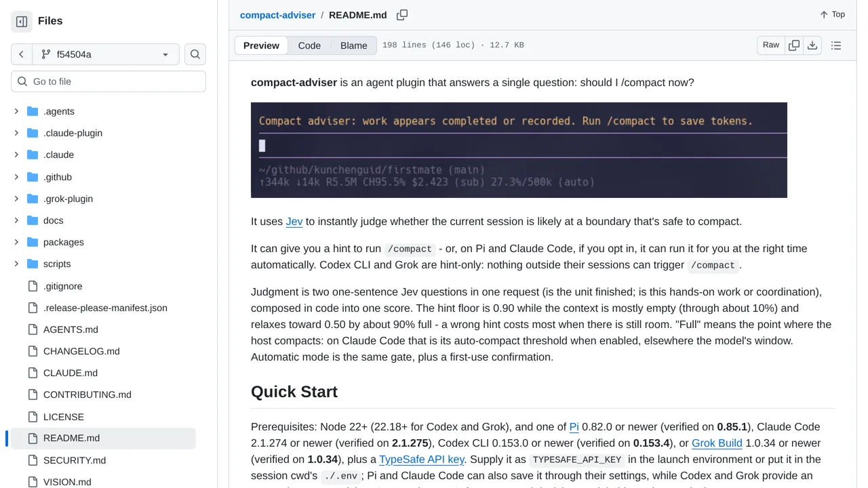Click the .gitignore file icon
The image size is (868, 488).
click(x=33, y=286)
